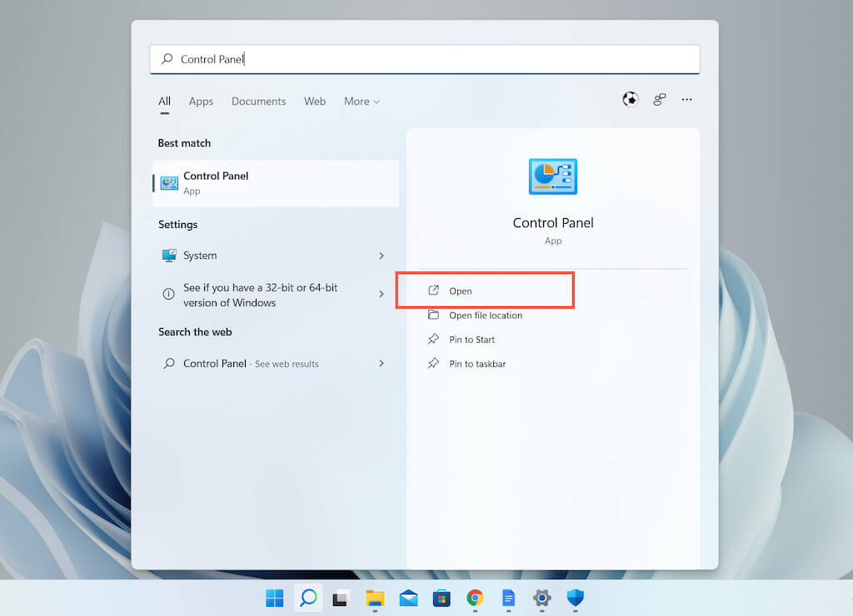Click the folder icon for Open file location

click(433, 315)
